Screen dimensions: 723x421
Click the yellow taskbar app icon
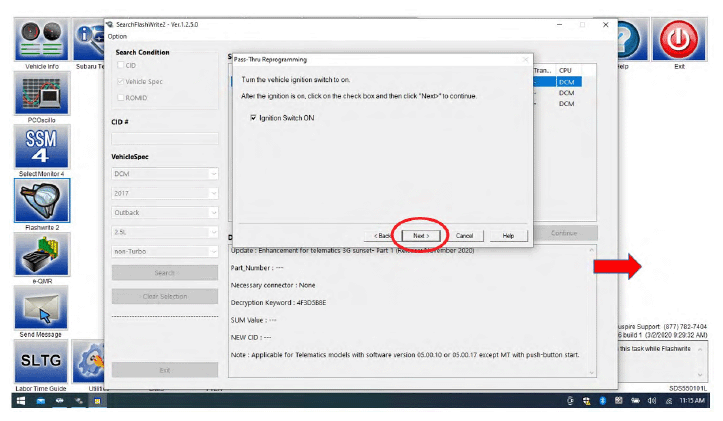[97, 401]
